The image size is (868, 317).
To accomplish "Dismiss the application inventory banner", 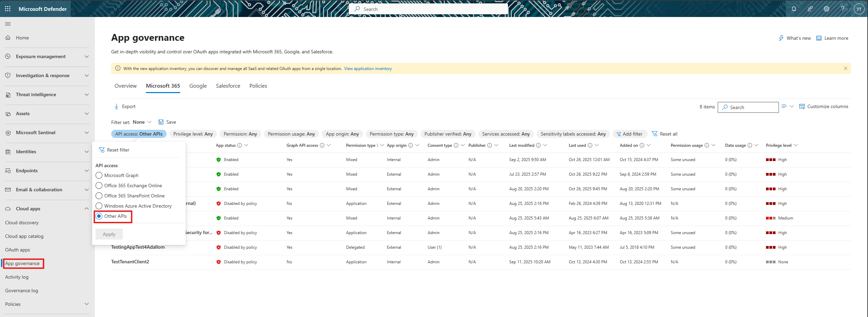I will 845,68.
